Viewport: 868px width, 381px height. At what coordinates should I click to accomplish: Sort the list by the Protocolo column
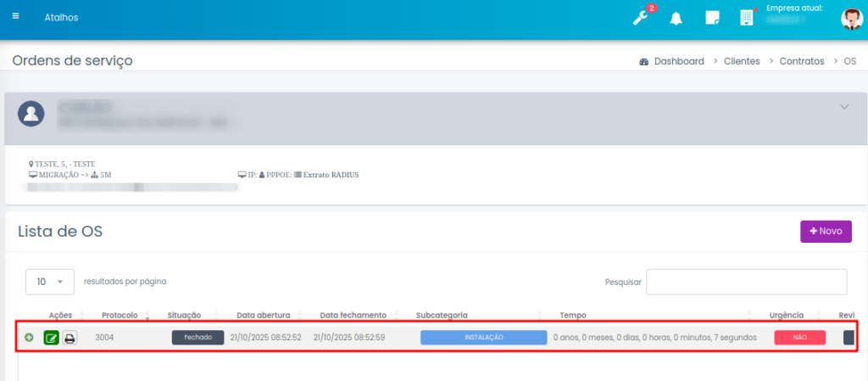pyautogui.click(x=120, y=315)
